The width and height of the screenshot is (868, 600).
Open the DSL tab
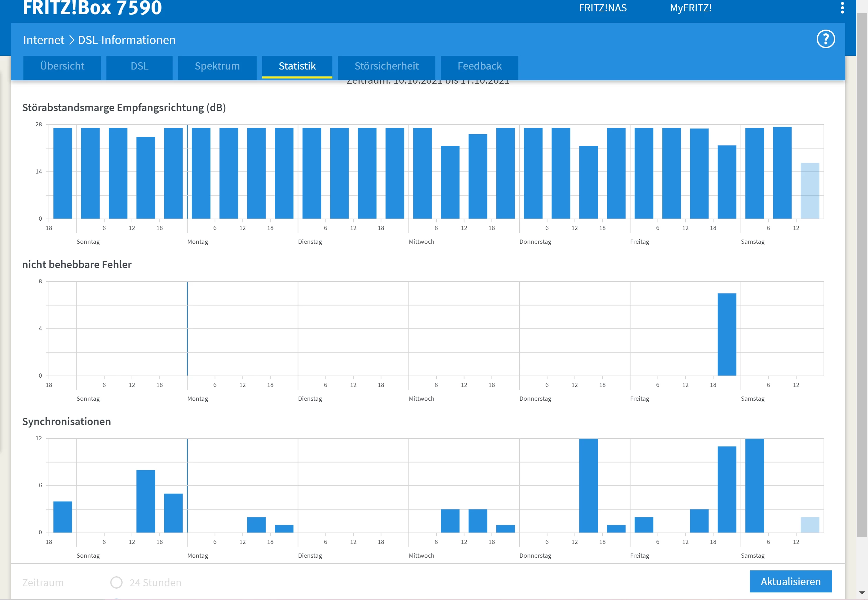[139, 66]
